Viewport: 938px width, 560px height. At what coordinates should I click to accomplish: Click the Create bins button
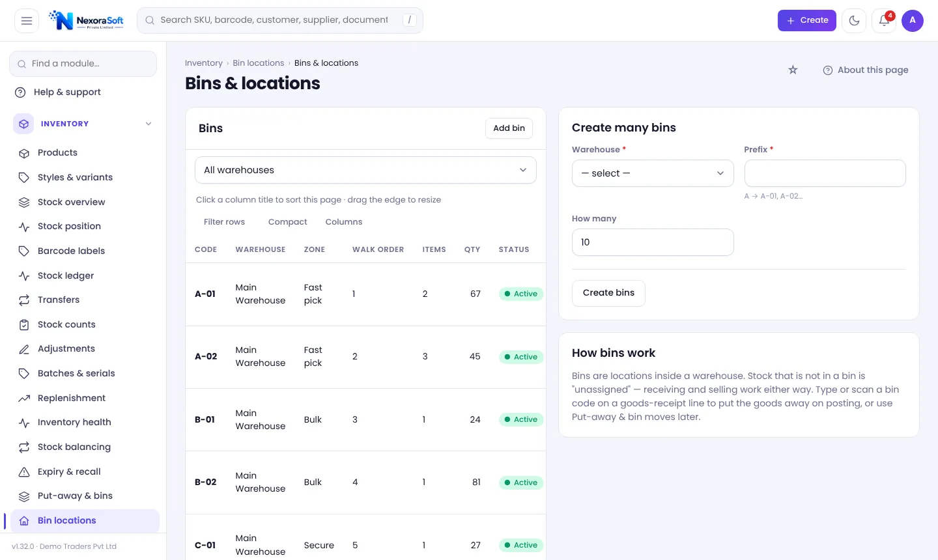608,293
